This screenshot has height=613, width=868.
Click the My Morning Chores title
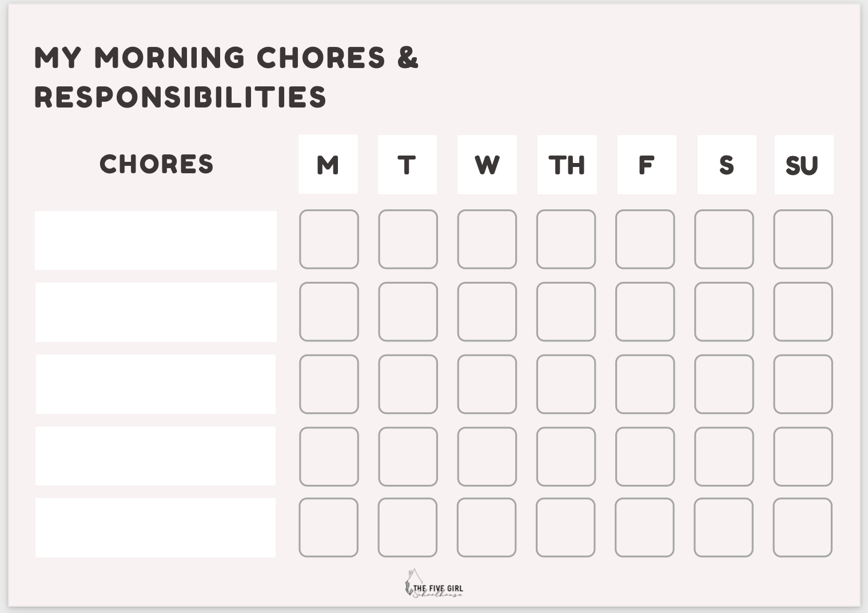(226, 77)
